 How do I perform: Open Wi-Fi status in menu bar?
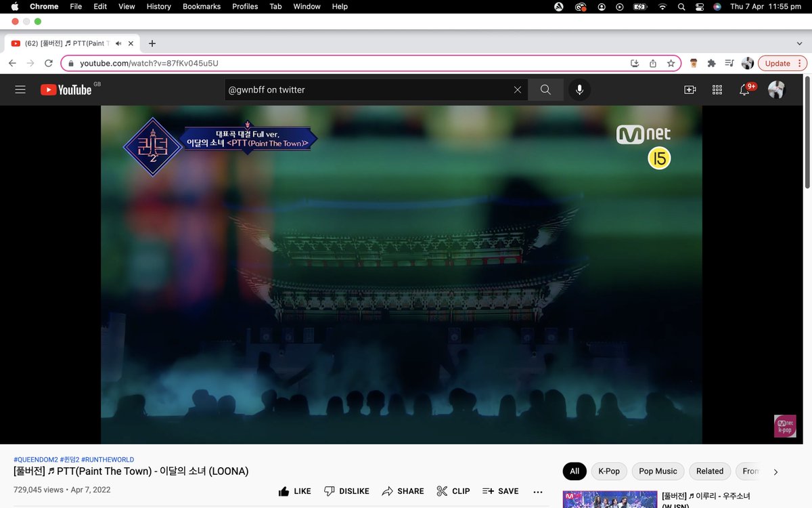tap(662, 6)
